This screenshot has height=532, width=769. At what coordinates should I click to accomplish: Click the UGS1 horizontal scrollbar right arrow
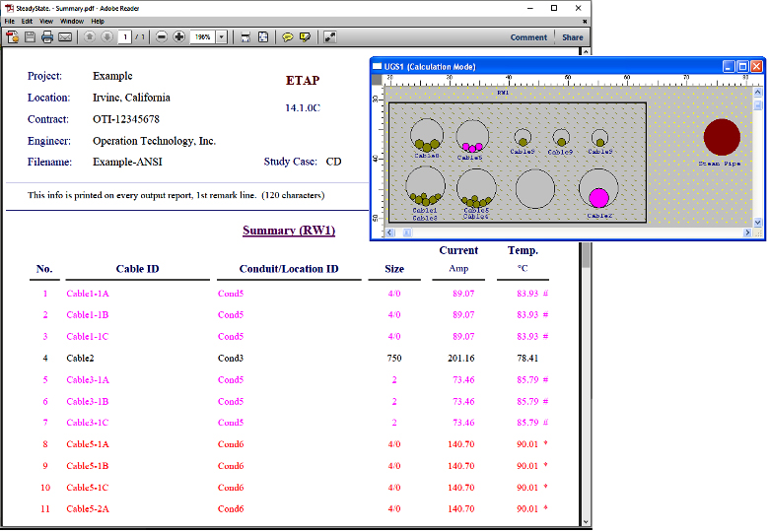746,233
